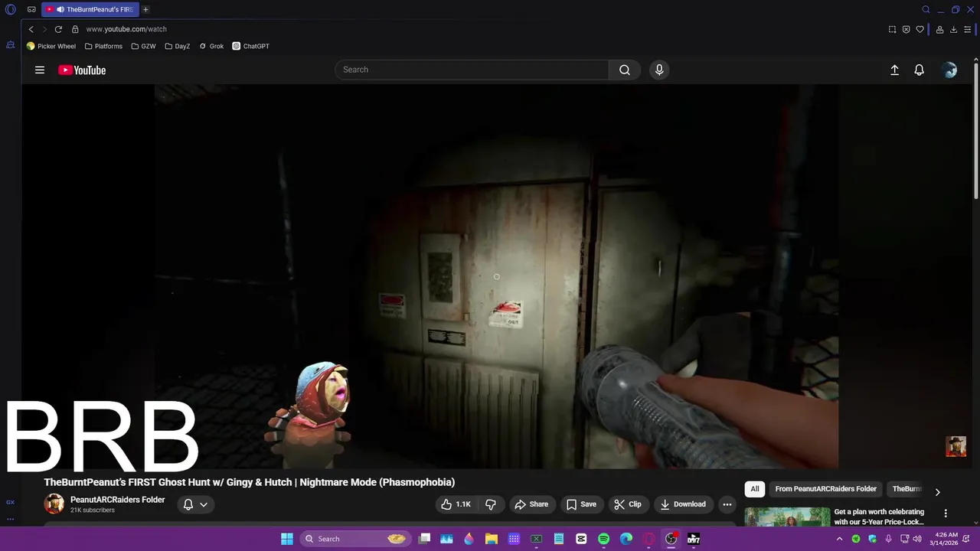Open more actions three-dot menu

(x=727, y=504)
